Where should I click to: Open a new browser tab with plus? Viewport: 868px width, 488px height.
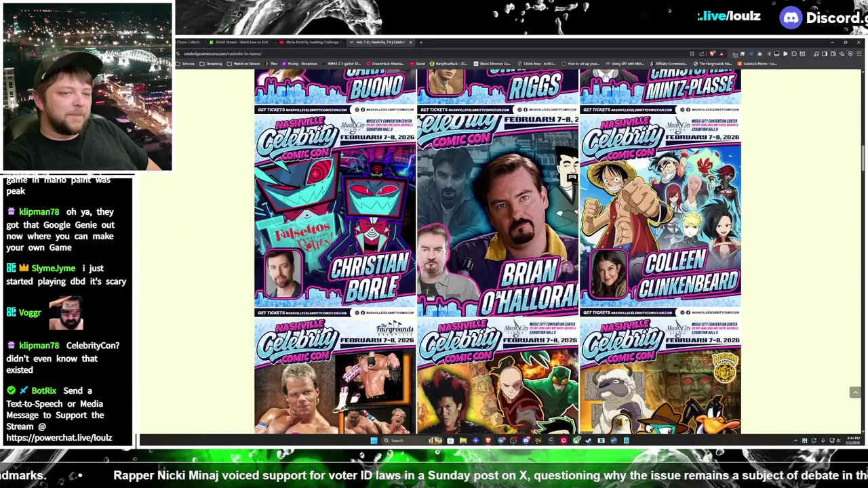coord(421,42)
